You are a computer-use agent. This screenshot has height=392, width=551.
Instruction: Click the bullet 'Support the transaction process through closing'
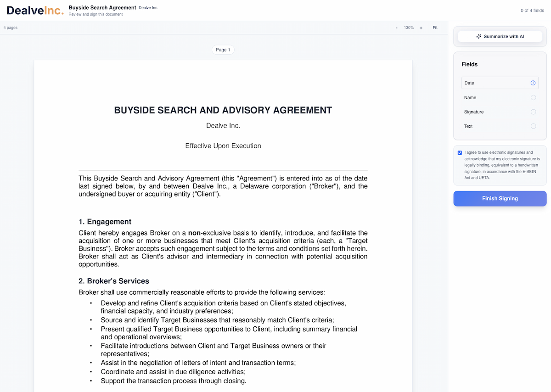tap(174, 381)
